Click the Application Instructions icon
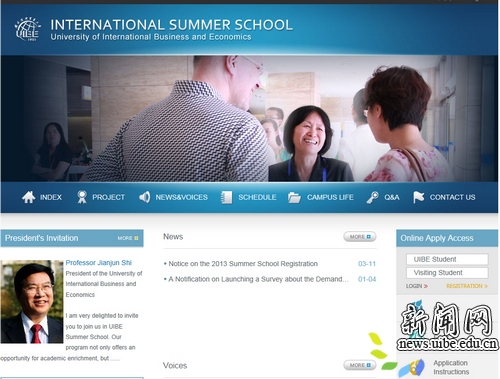This screenshot has width=500, height=379. click(x=413, y=368)
